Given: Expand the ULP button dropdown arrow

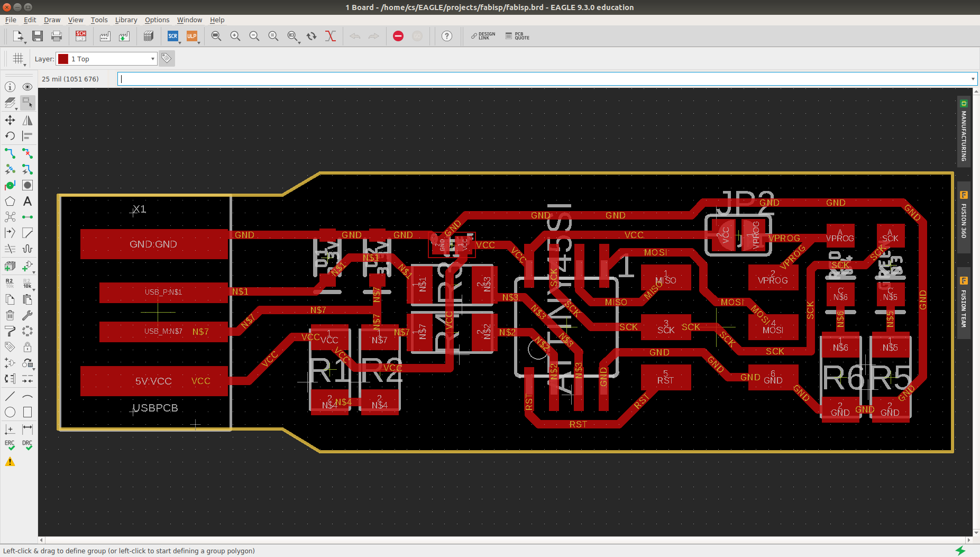Looking at the screenshot, I should click(199, 42).
